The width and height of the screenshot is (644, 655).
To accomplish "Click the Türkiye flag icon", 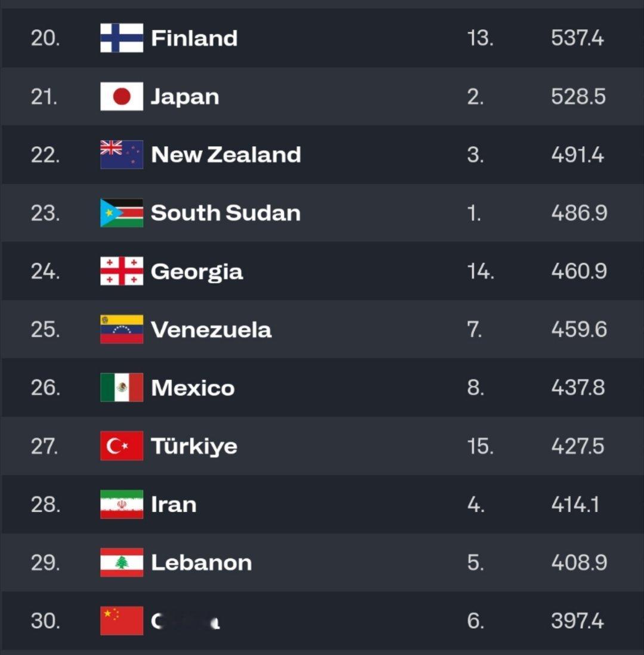I will pyautogui.click(x=122, y=446).
